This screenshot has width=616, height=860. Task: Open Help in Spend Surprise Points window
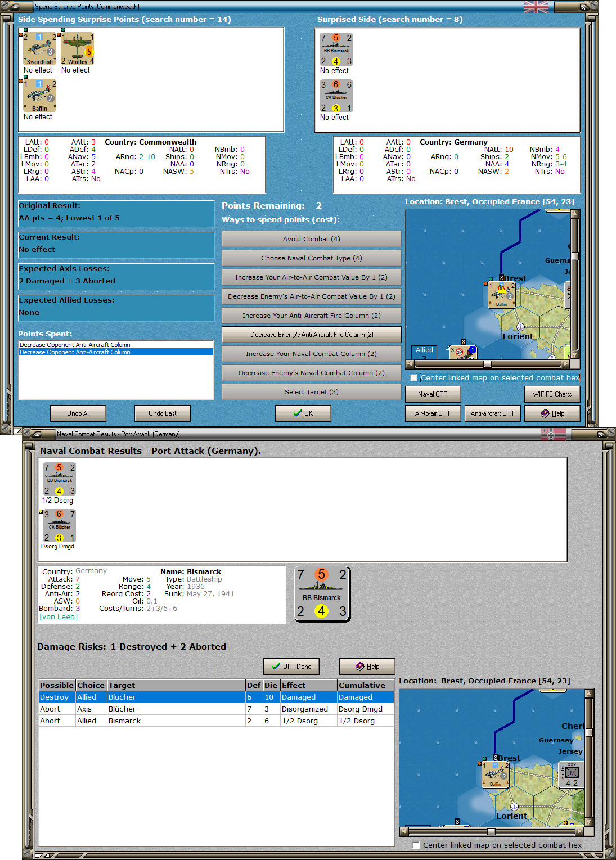[x=552, y=413]
